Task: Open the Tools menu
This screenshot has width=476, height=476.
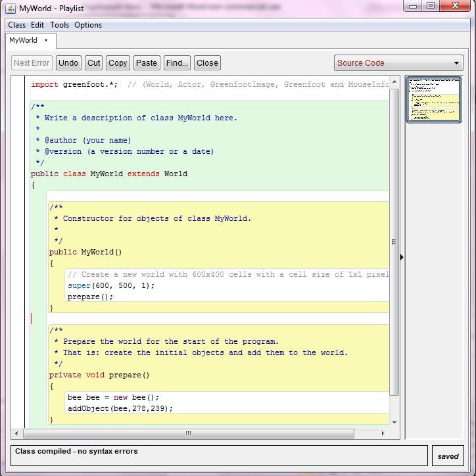Action: (x=59, y=25)
